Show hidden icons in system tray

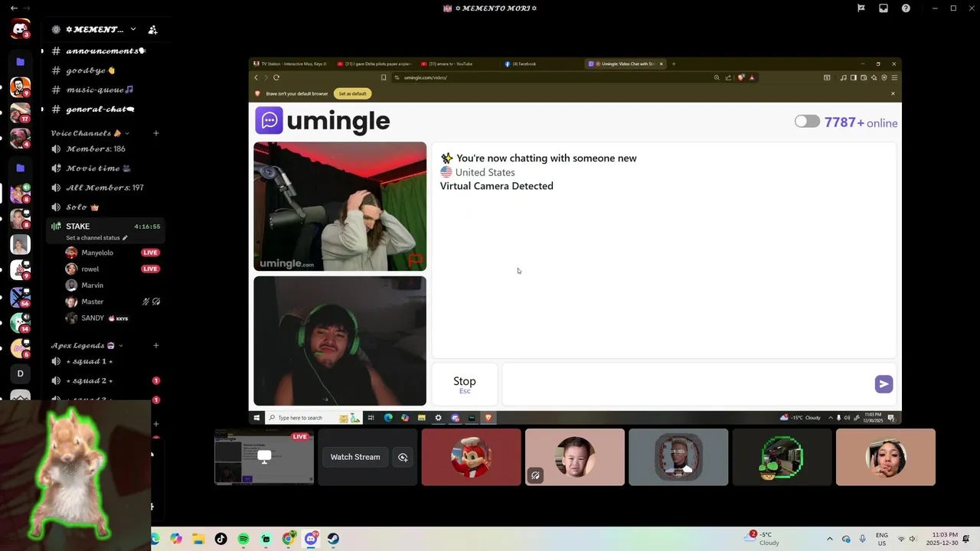coord(829,539)
